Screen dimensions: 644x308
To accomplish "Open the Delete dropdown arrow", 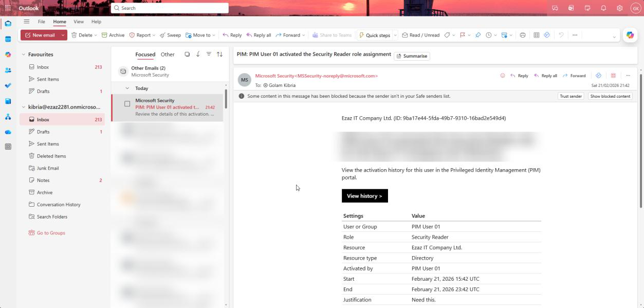I will tap(96, 35).
